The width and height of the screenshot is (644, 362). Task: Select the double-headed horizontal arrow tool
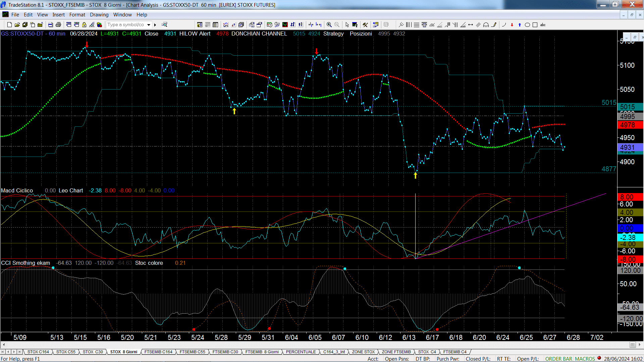[x=471, y=24]
